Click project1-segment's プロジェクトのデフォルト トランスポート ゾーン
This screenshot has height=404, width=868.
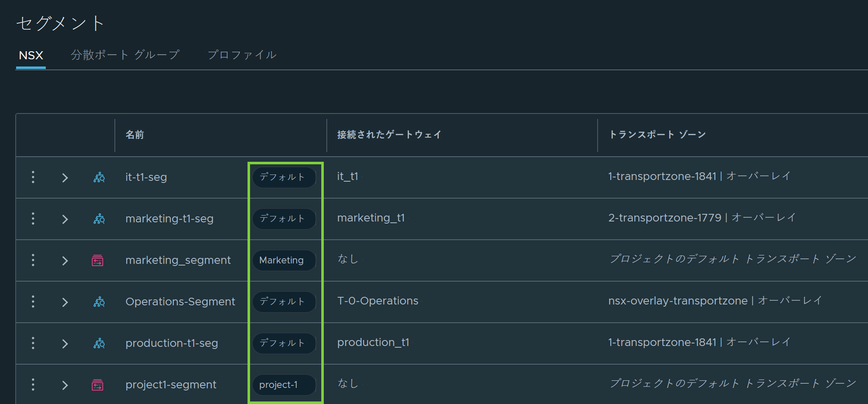pos(733,383)
